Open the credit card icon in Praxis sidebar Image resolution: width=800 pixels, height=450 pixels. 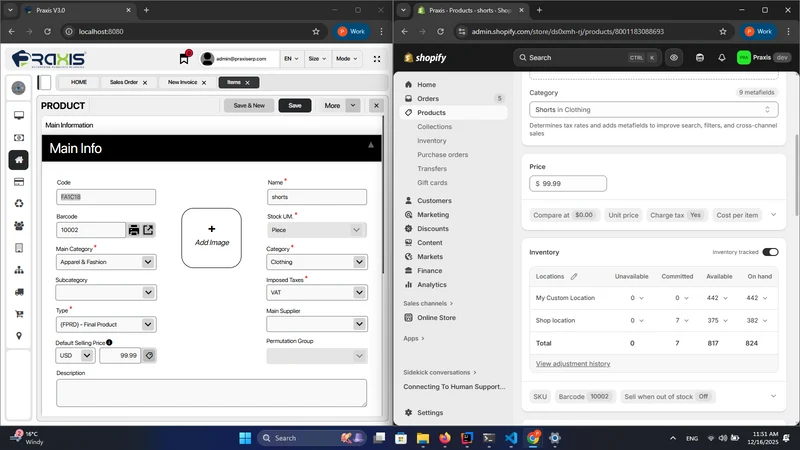click(x=19, y=182)
